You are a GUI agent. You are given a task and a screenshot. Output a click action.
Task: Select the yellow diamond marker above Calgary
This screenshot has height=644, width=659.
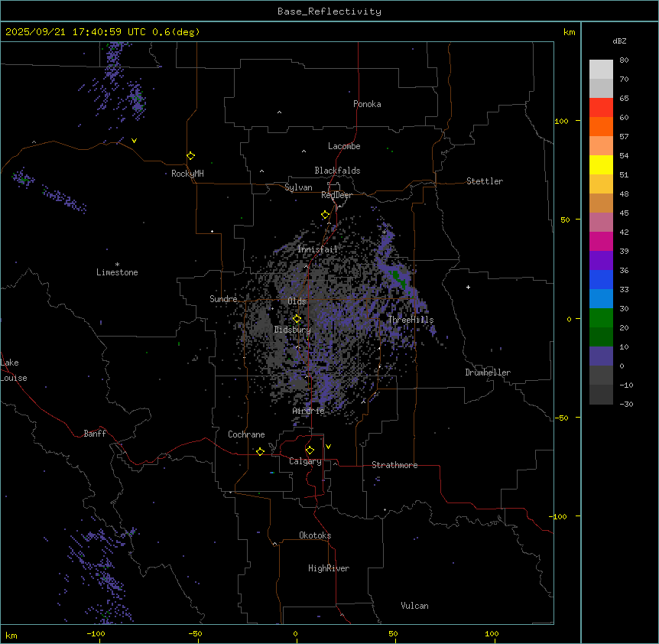pos(310,450)
